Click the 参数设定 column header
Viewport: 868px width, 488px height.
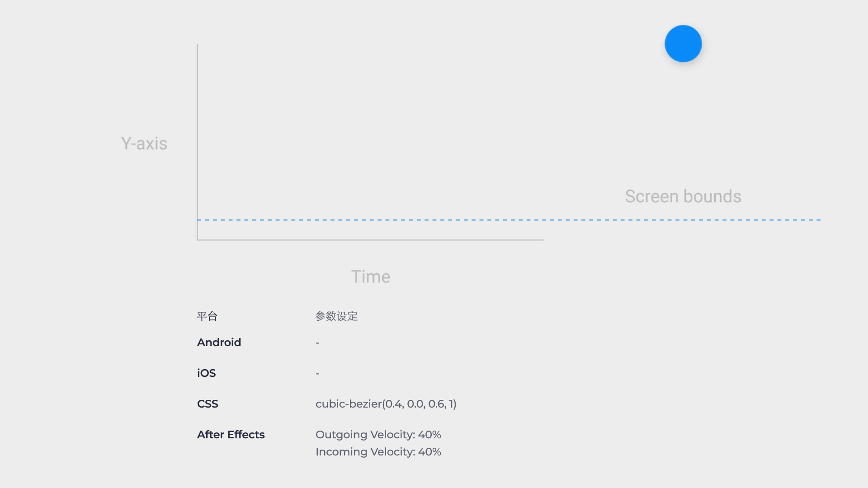(336, 316)
